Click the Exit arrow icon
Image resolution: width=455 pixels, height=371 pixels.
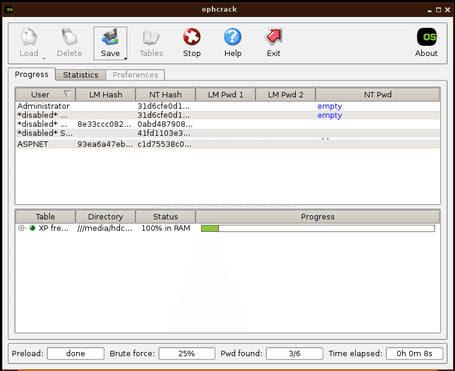point(273,37)
